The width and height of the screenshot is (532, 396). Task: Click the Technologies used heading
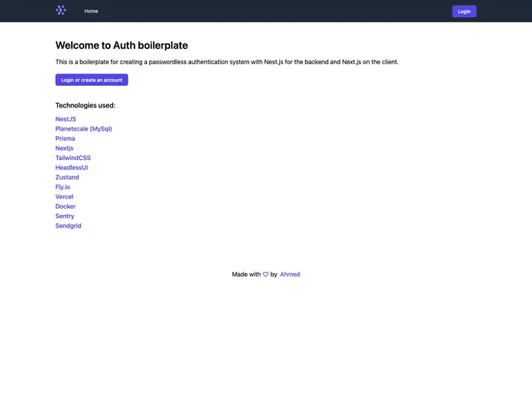pyautogui.click(x=85, y=105)
